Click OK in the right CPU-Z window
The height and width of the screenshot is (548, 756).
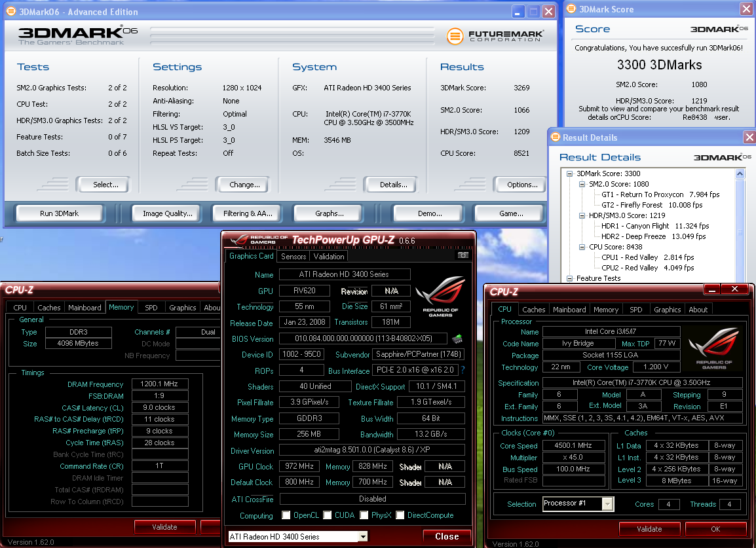[715, 529]
